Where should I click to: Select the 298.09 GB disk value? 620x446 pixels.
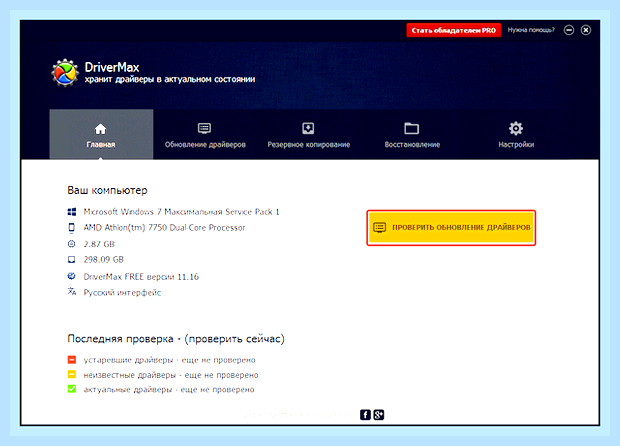(104, 260)
